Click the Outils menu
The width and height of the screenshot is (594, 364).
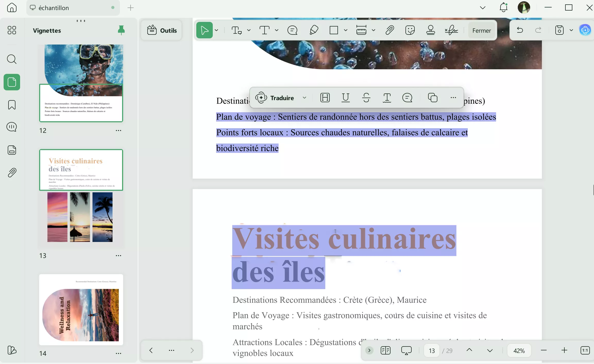tap(161, 30)
